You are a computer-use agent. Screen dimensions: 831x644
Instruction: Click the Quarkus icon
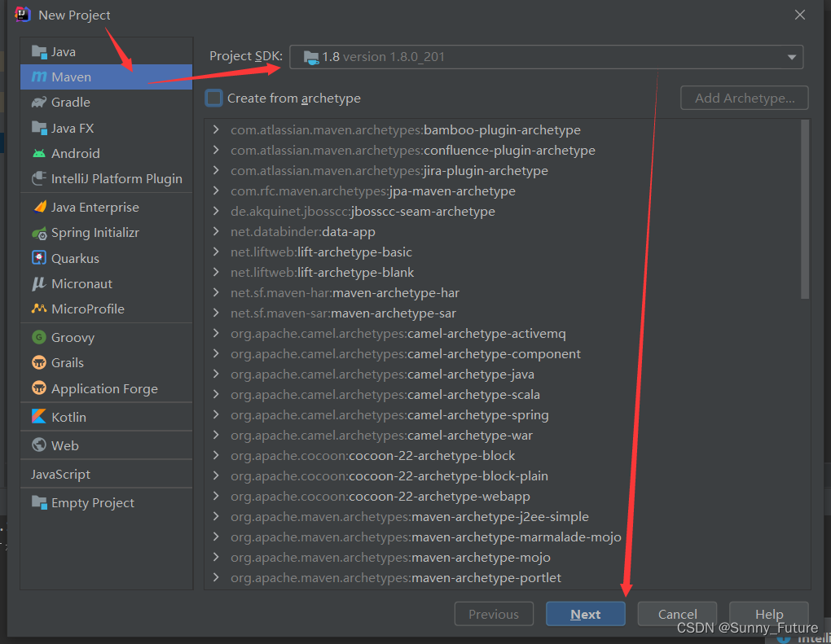pyautogui.click(x=39, y=258)
